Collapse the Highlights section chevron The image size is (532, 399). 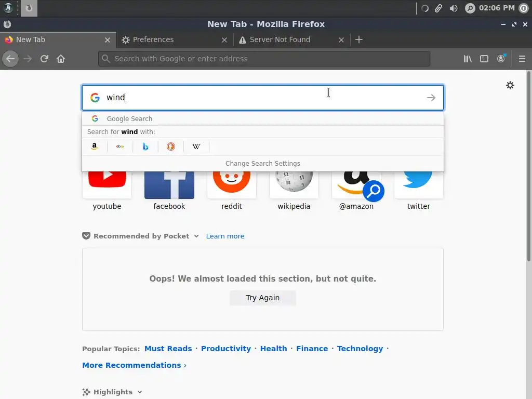pos(139,392)
